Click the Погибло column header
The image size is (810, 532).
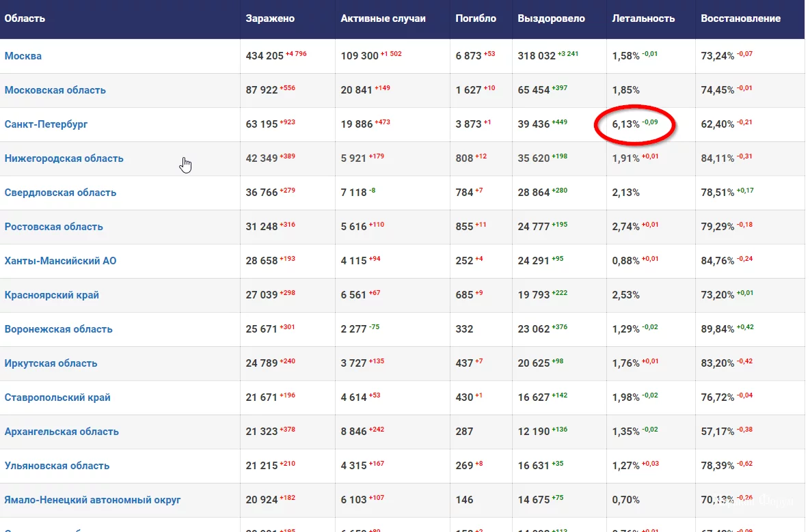(x=476, y=18)
